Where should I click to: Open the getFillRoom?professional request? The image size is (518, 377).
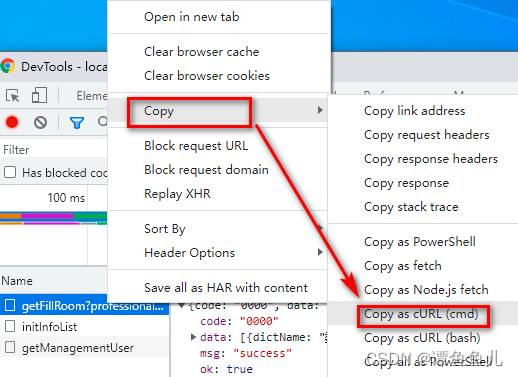coord(93,306)
